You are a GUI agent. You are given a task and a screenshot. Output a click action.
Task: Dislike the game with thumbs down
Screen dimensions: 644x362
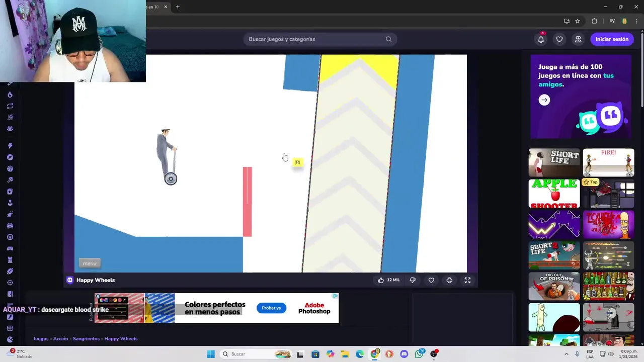tap(413, 280)
